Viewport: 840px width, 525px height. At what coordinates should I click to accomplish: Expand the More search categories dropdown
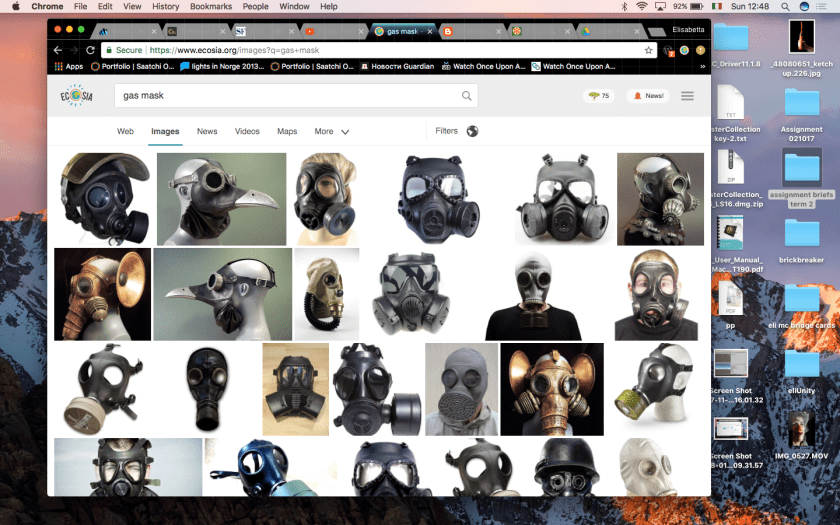332,131
